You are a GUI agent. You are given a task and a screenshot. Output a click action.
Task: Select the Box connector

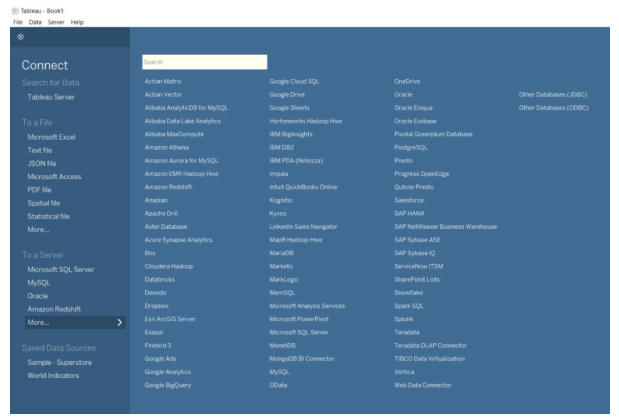click(150, 253)
